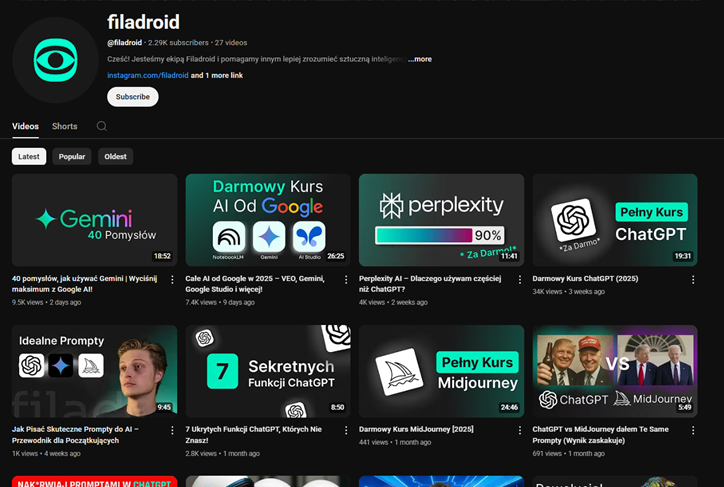Open options menu for Całe AI od Google video

coord(346,280)
